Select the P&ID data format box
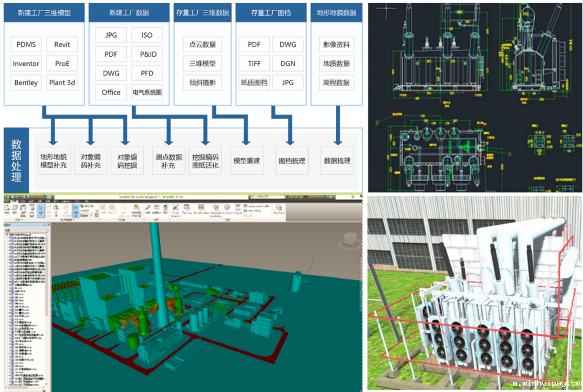 click(147, 54)
